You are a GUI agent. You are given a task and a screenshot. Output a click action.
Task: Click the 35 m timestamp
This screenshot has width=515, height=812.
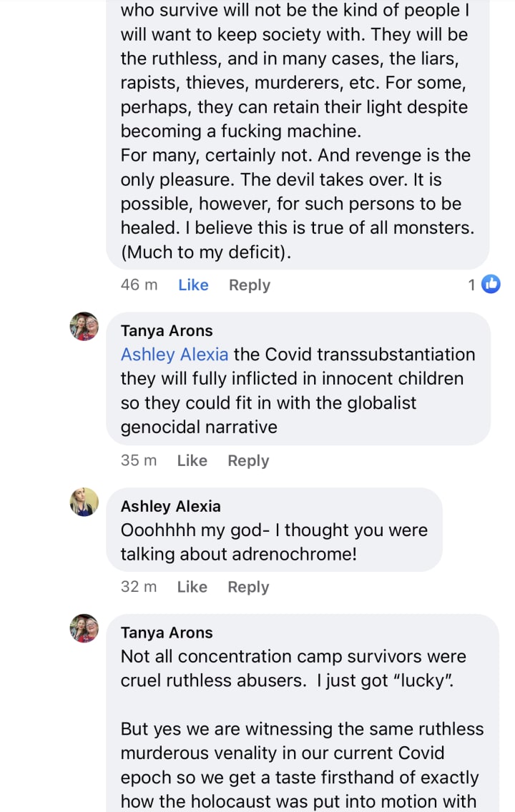point(139,460)
